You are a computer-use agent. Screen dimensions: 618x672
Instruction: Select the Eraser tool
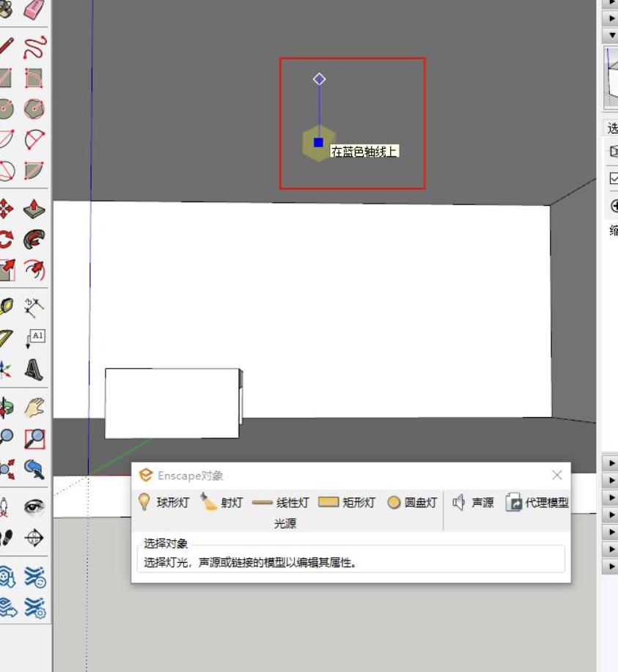coord(34,10)
